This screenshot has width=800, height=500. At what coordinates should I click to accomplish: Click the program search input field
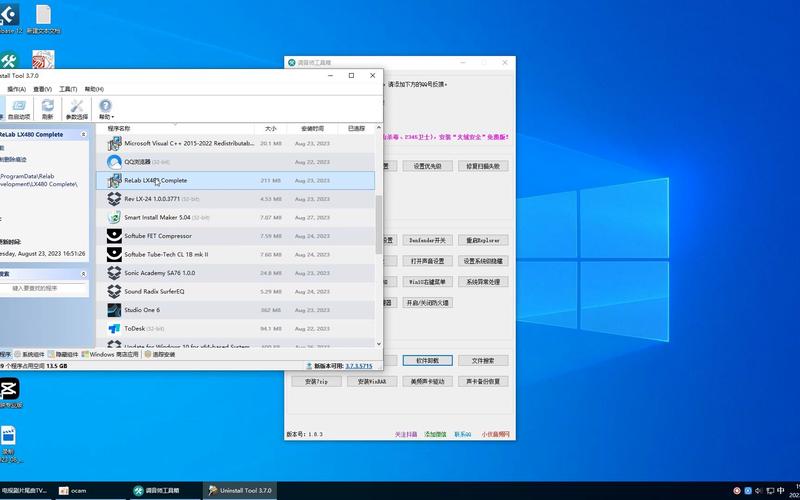(45, 288)
